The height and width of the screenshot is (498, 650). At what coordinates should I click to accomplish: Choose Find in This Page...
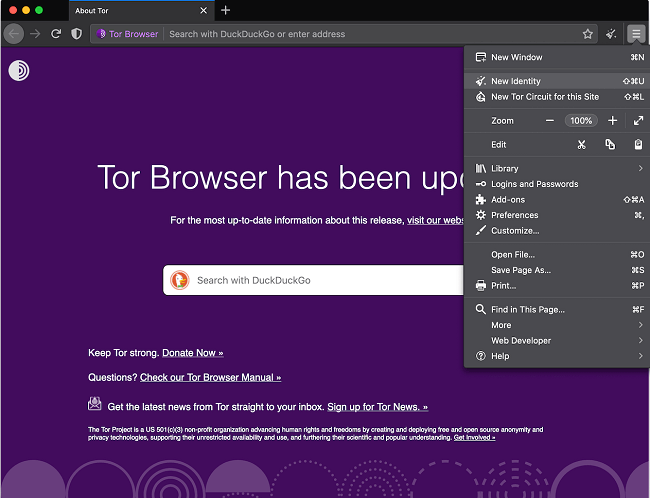(557, 309)
